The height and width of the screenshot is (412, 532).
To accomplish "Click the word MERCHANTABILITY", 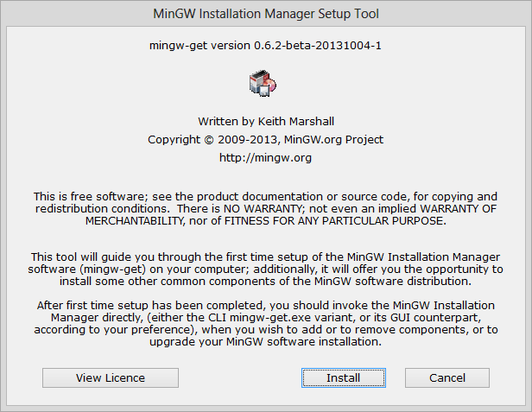I will point(135,221).
